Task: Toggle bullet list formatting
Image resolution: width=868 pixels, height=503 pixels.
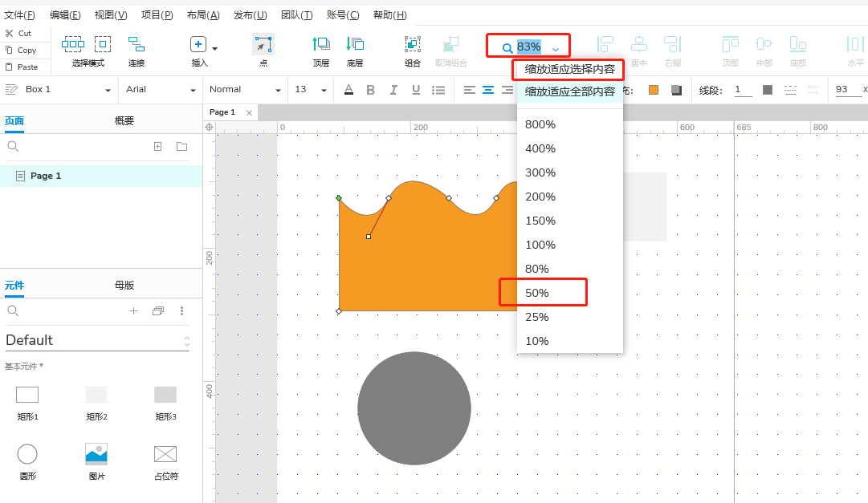Action: tap(438, 90)
